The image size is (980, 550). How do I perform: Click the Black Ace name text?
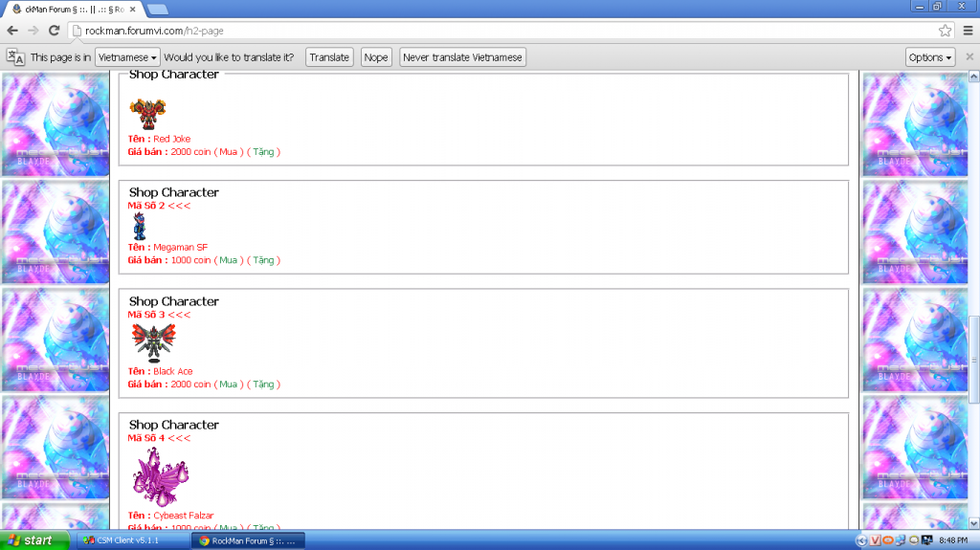coord(173,371)
